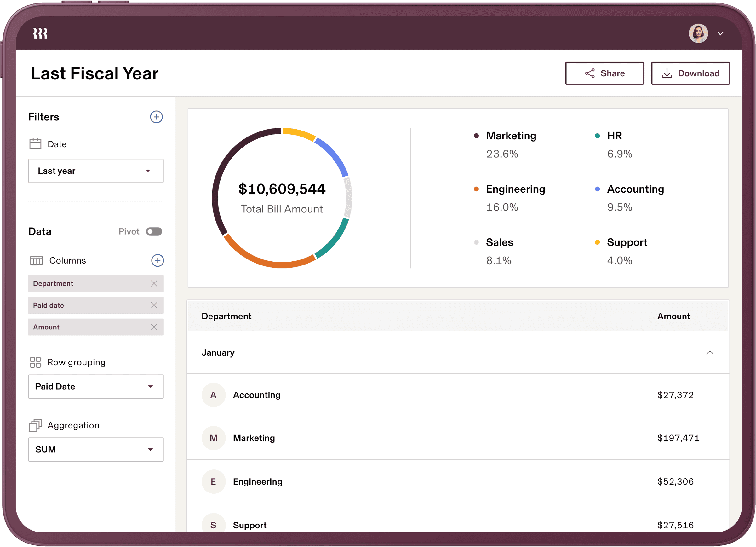756x547 pixels.
Task: Open the Last year date dropdown
Action: (96, 171)
